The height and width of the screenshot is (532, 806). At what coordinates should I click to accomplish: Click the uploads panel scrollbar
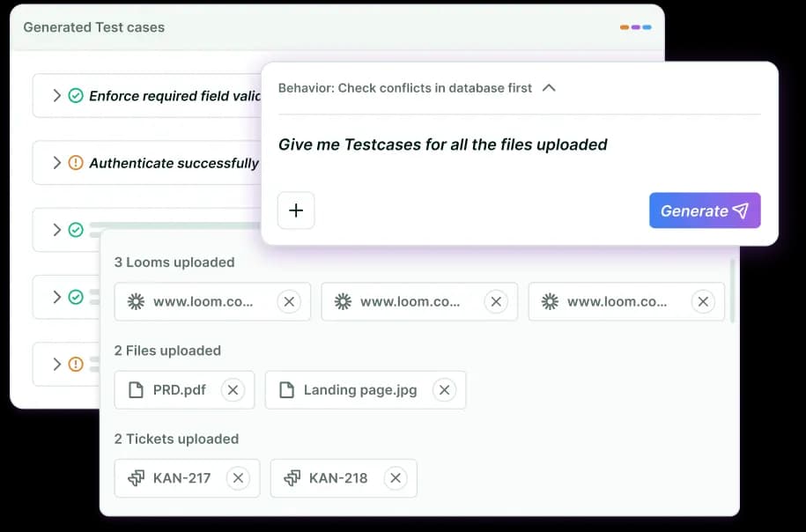(x=732, y=291)
